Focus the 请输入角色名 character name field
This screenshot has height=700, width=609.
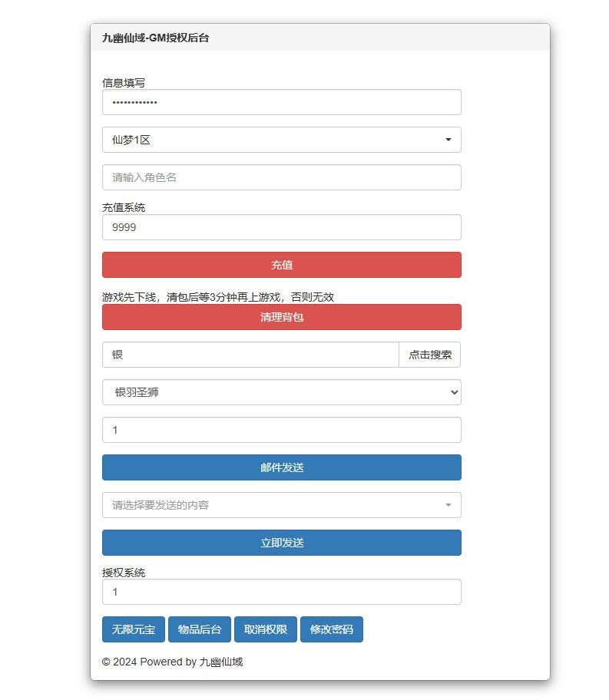[x=281, y=177]
